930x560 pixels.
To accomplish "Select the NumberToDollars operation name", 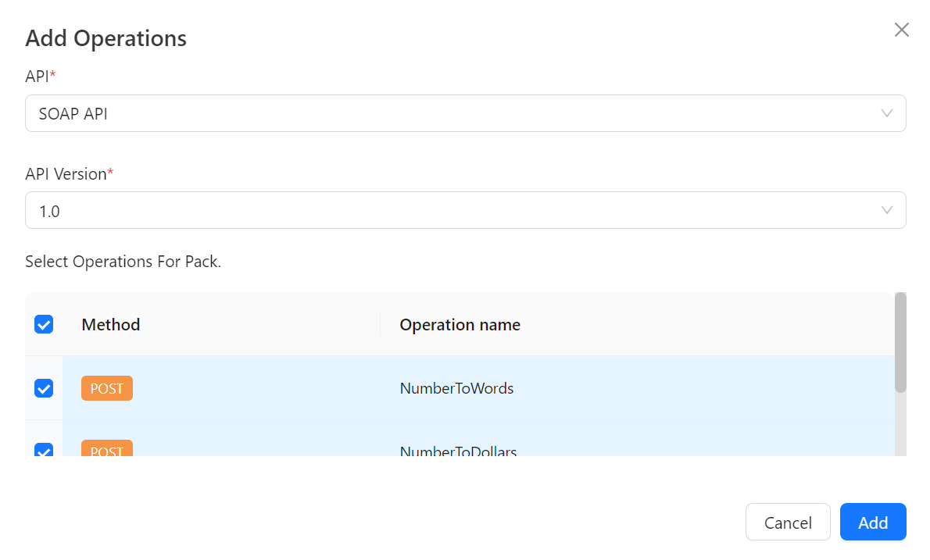I will point(458,451).
